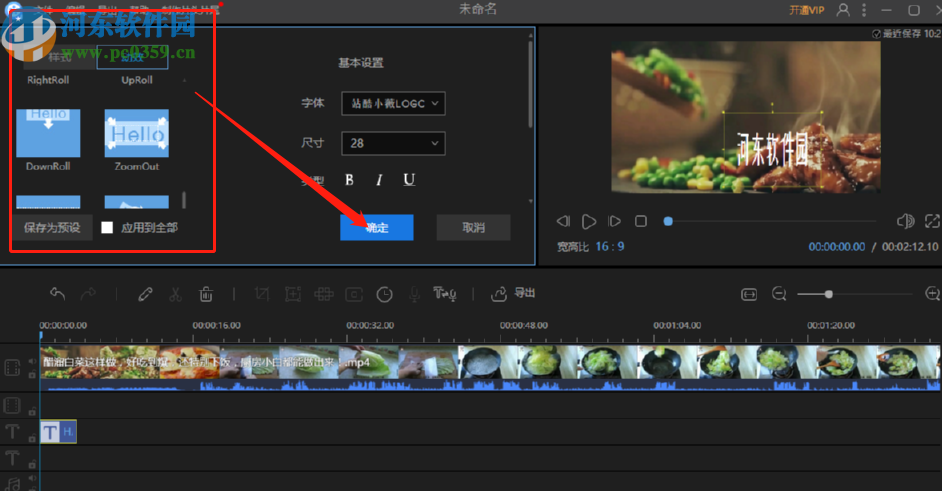The image size is (942, 491).
Task: Adjust volume with the preview speaker icon
Action: coord(905,221)
